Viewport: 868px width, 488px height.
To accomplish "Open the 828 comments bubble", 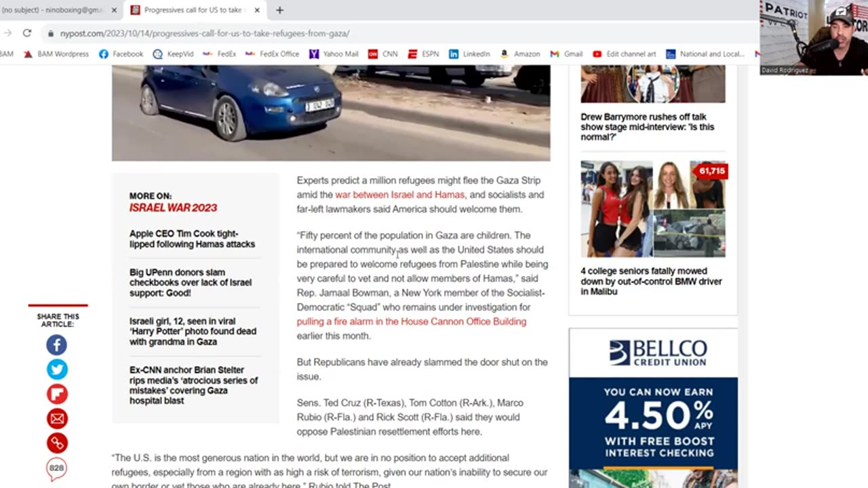I will (x=57, y=468).
